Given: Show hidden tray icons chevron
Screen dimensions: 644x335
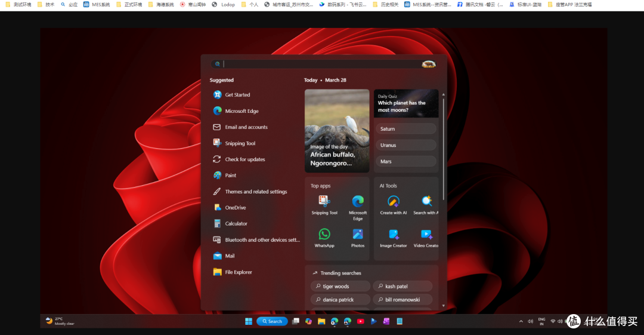Looking at the screenshot, I should [521, 321].
